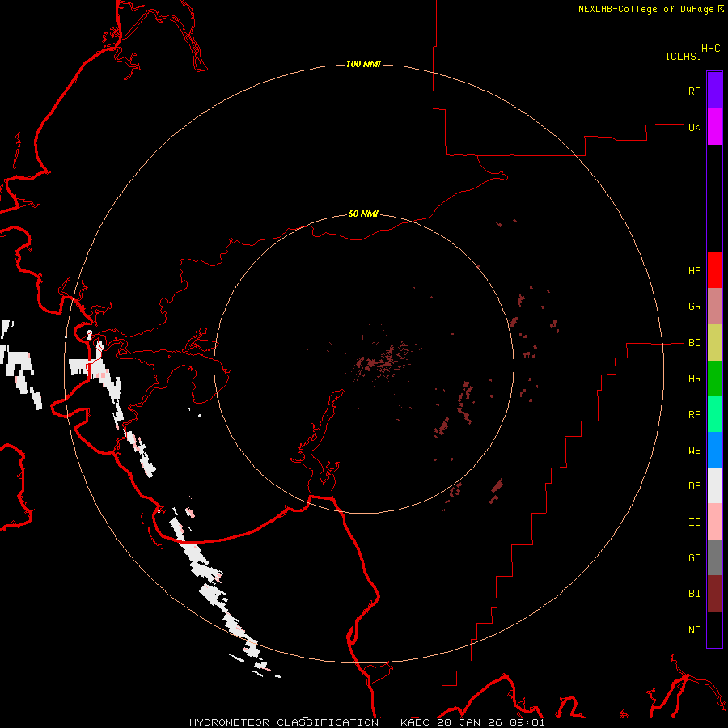Click the IC pink legend swatch
728x728 pixels.
[714, 522]
